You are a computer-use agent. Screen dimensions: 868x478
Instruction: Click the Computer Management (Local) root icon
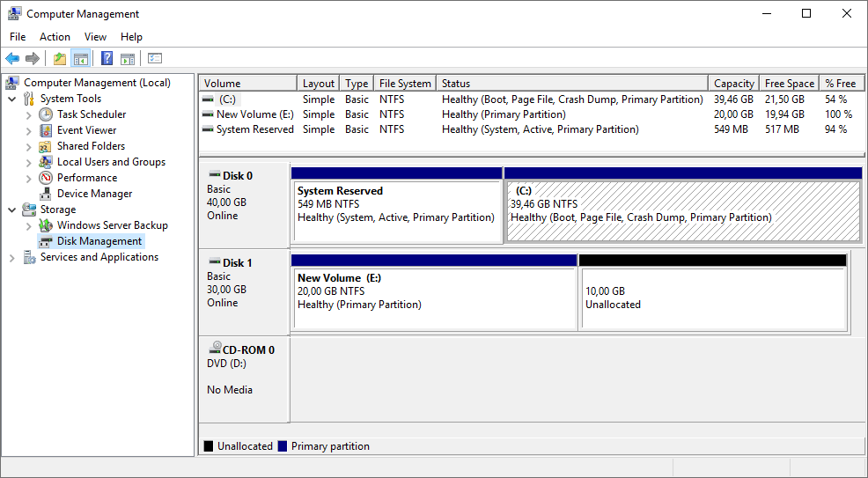12,83
